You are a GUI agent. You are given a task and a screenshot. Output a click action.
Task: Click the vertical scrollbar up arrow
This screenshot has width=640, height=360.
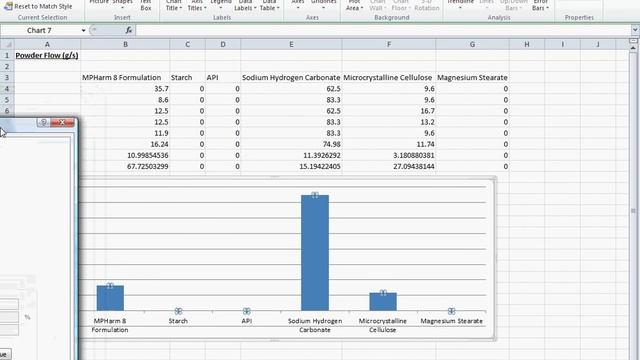pyautogui.click(x=633, y=48)
